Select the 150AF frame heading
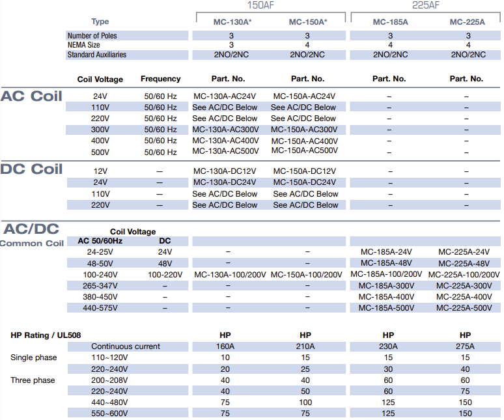 coord(260,5)
